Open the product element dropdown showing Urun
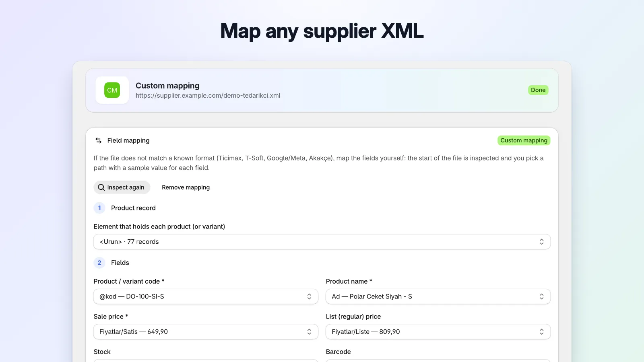Image resolution: width=644 pixels, height=362 pixels. point(322,242)
